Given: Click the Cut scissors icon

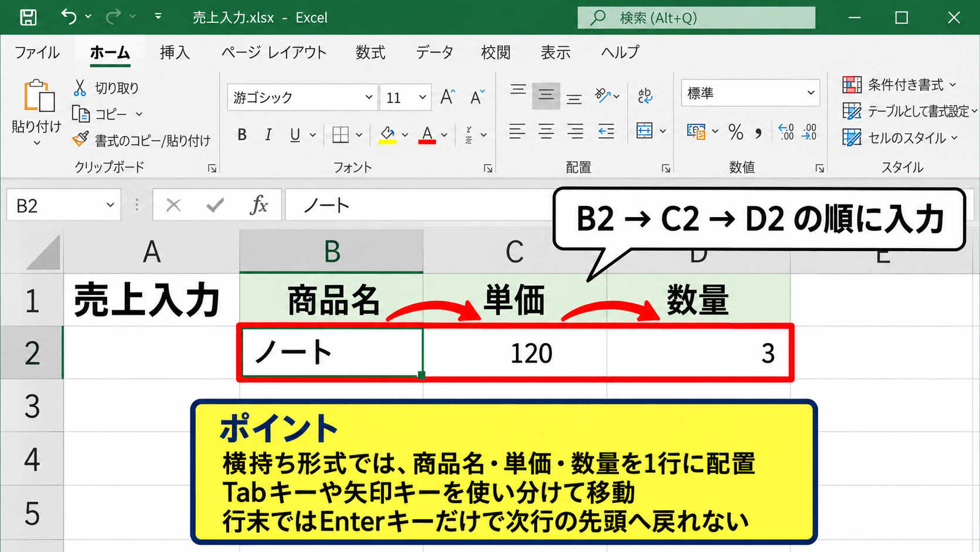Looking at the screenshot, I should pos(80,88).
